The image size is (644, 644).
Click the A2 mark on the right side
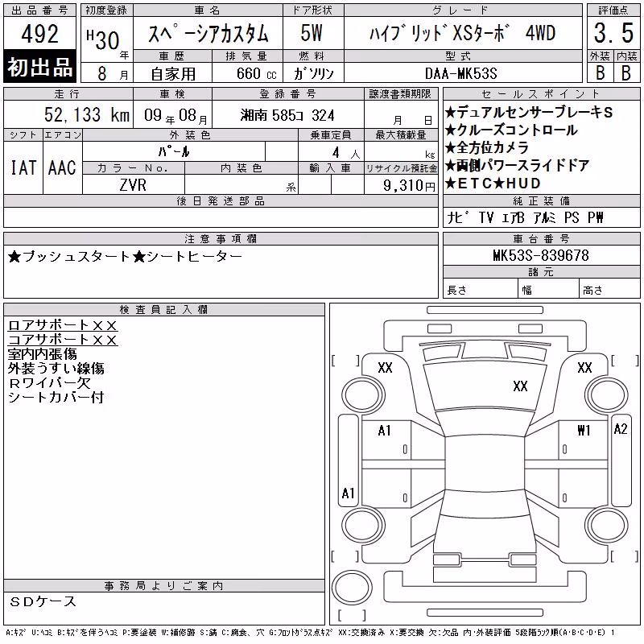point(621,429)
